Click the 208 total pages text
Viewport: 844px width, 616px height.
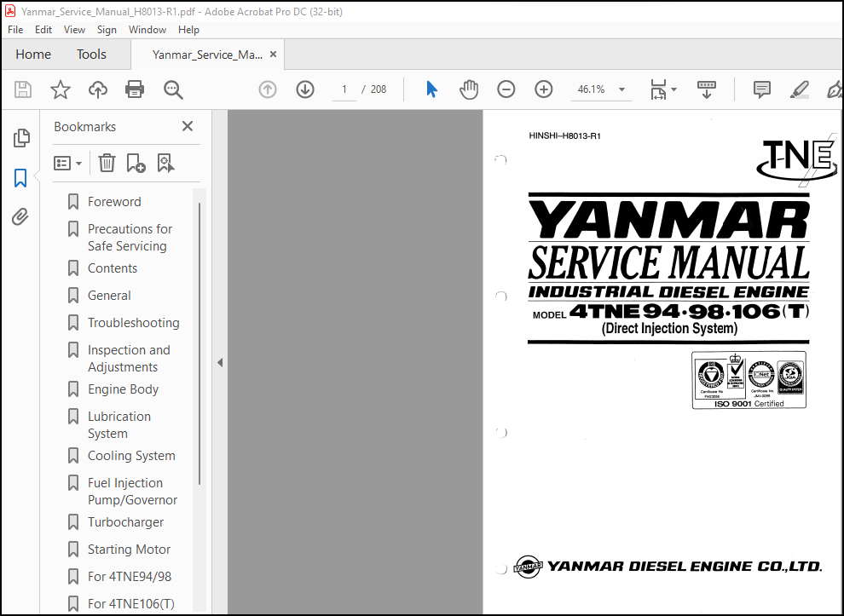(x=379, y=89)
